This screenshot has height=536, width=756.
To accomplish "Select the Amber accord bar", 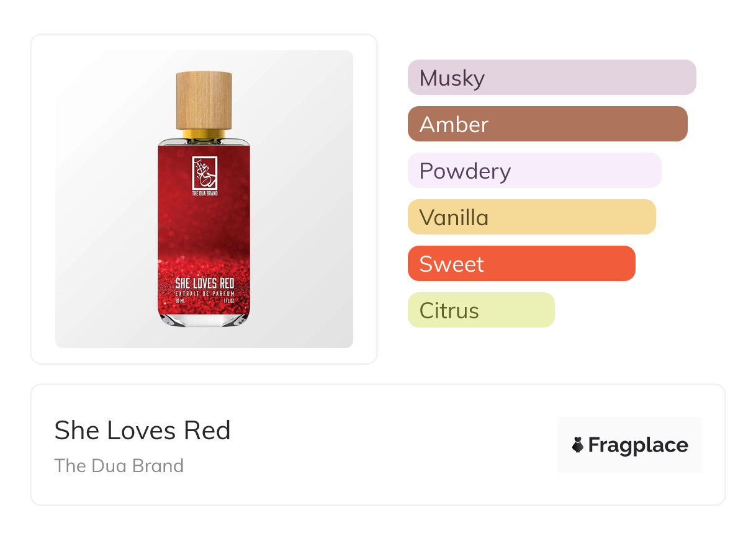I will click(x=547, y=124).
